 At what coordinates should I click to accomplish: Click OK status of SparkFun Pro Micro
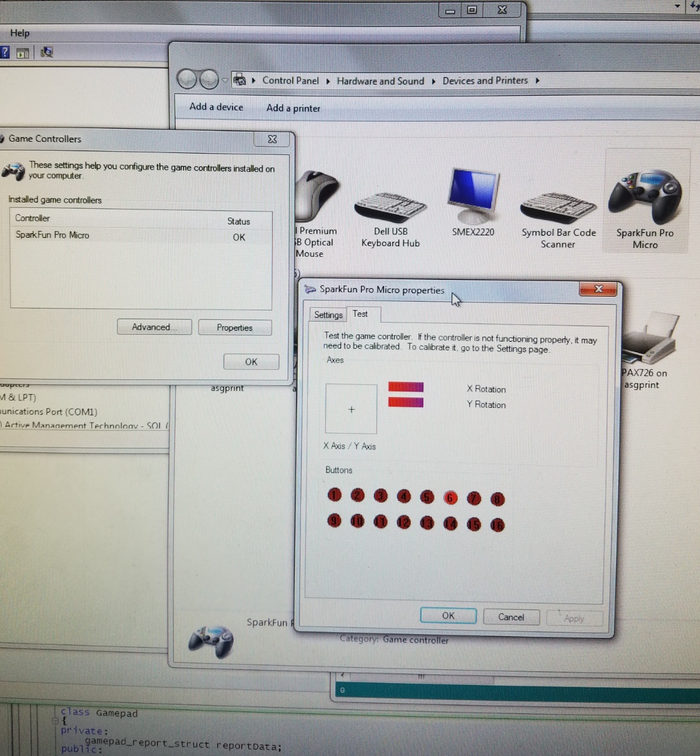click(x=239, y=237)
